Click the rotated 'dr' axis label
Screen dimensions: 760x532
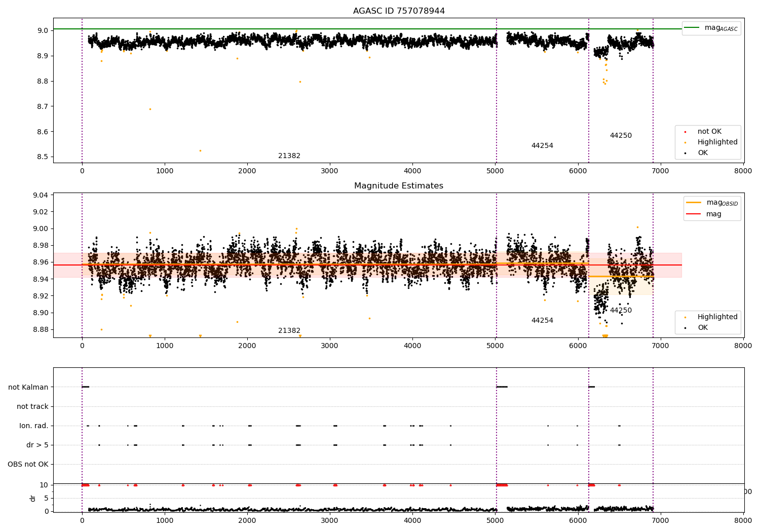pyautogui.click(x=33, y=498)
